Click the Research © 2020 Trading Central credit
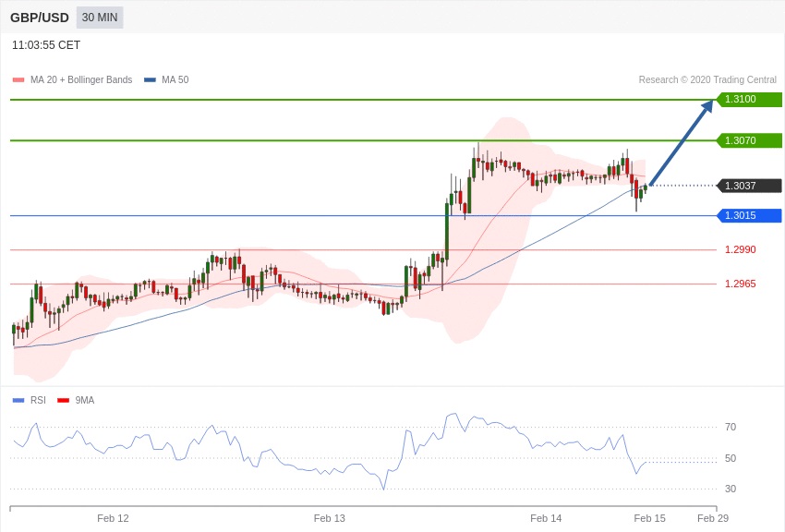Viewport: 785px width, 532px height. (x=707, y=80)
